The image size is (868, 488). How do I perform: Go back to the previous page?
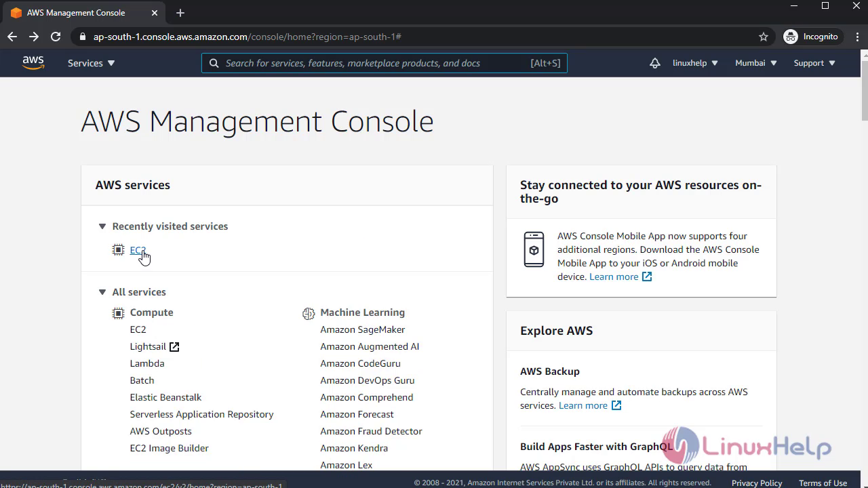pos(12,37)
